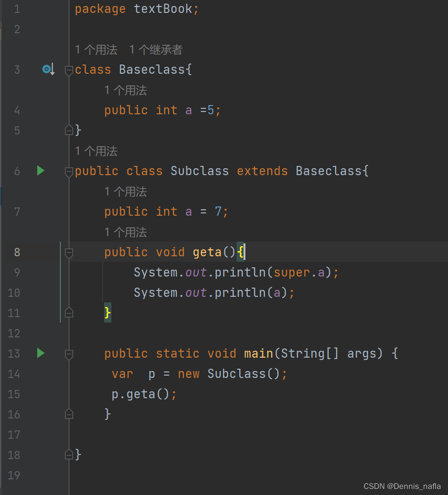
Task: Click the class name 'Baseclass' on line 3
Action: 152,70
